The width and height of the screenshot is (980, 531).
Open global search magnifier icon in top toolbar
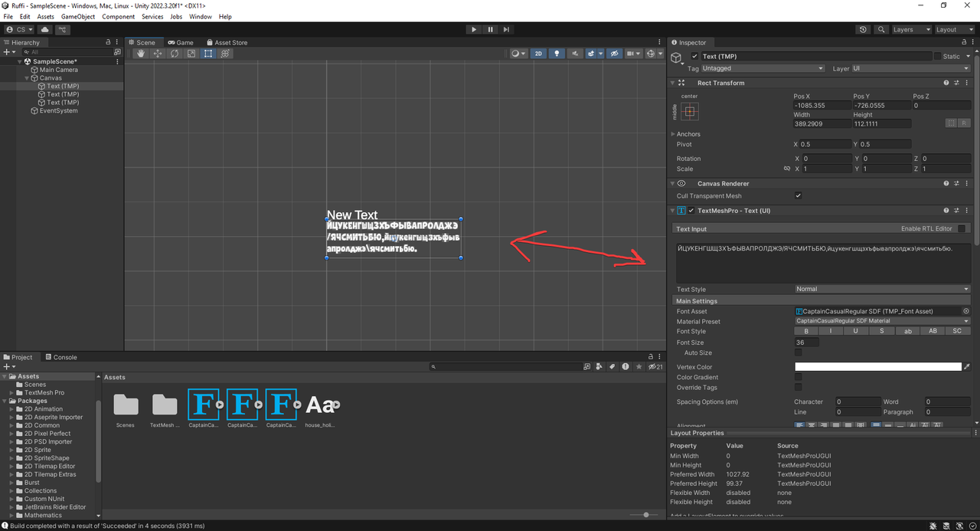point(880,29)
